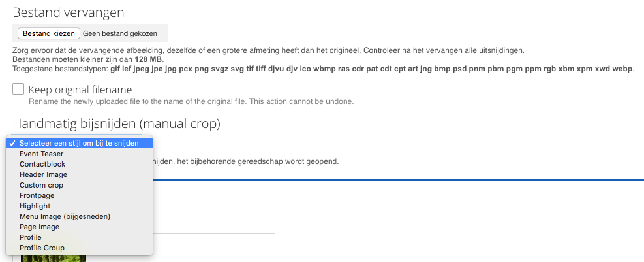This screenshot has height=262, width=644.
Task: Choose Menu Image (bijgesneden) option
Action: click(x=65, y=216)
